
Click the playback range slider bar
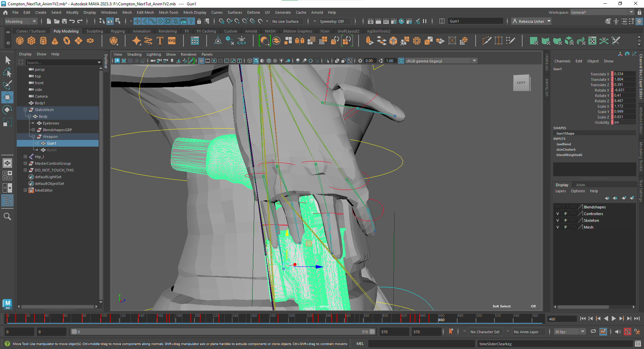(x=221, y=332)
